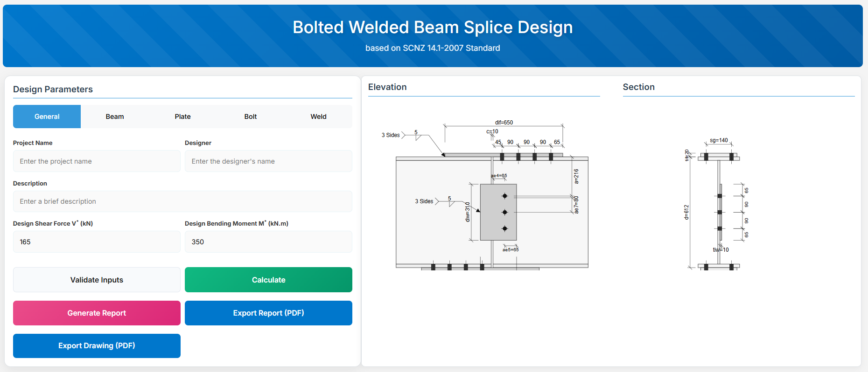The height and width of the screenshot is (372, 868).
Task: Focus the Designer name field
Action: [x=268, y=161]
